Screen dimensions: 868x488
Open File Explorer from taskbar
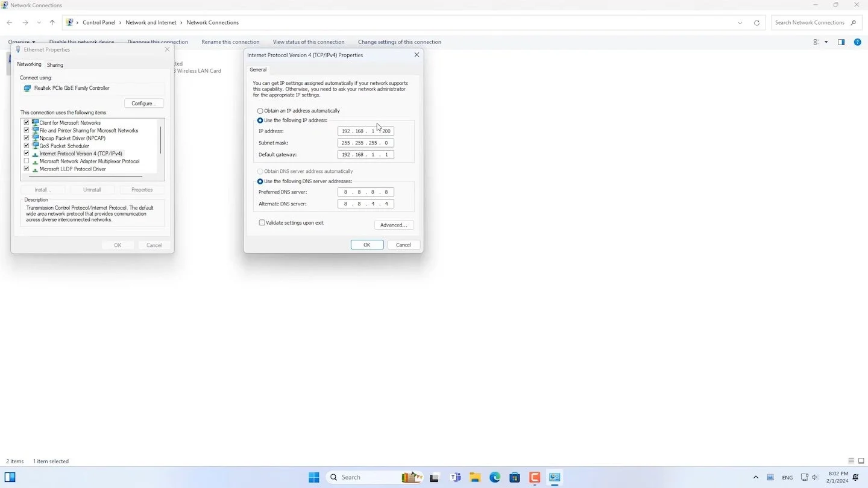point(475,477)
